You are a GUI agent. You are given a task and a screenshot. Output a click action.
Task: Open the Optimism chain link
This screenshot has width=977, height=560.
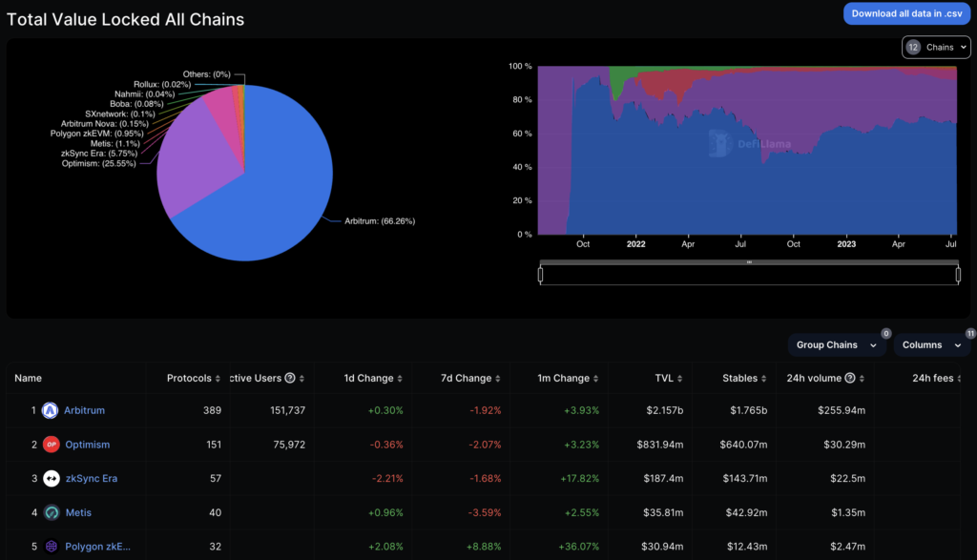87,445
